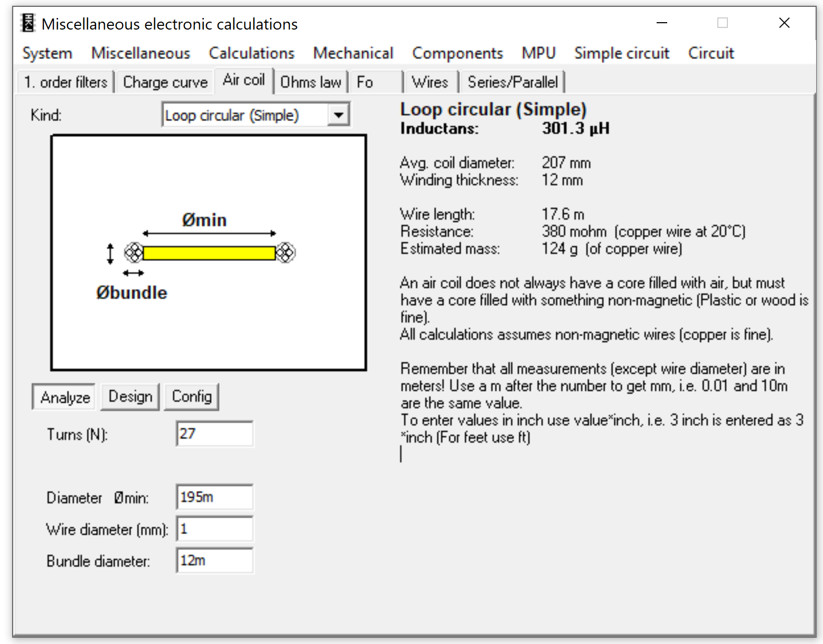This screenshot has height=644, width=823.
Task: Open the Miscellaneous menu
Action: click(141, 53)
